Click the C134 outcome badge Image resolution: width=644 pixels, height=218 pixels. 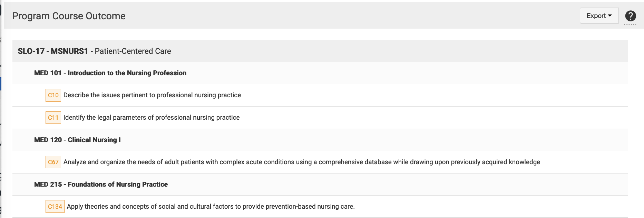55,207
